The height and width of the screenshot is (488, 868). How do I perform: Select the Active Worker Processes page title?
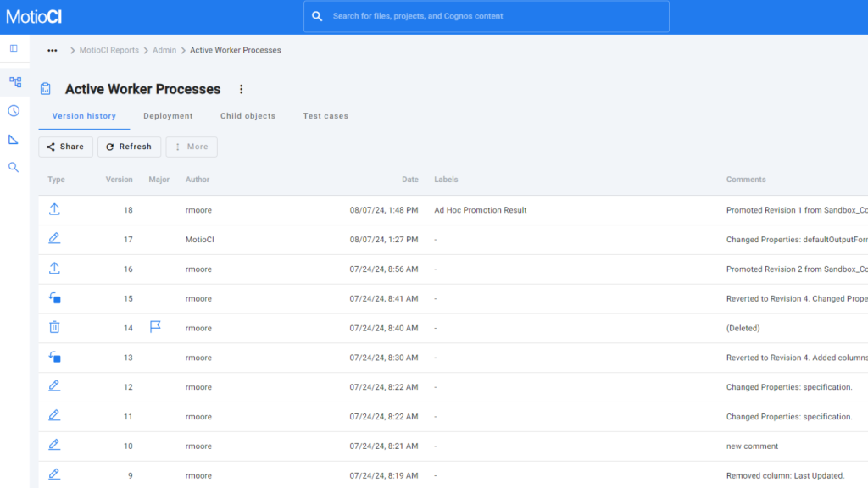142,89
